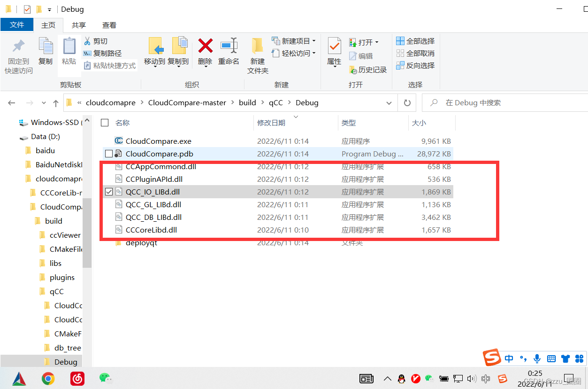Image resolution: width=588 pixels, height=389 pixels.
Task: Expand Data (D:) in the navigation pane
Action: click(x=13, y=136)
